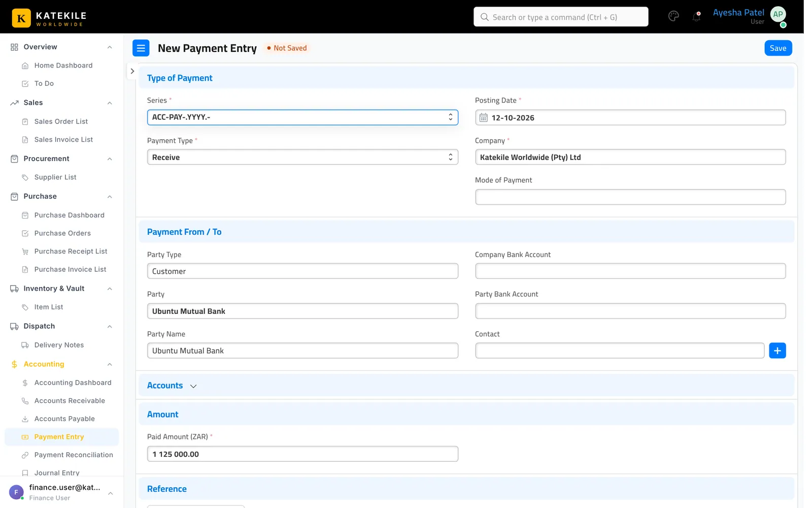Screen dimensions: 812x508
Task: Click the Company field
Action: point(630,157)
